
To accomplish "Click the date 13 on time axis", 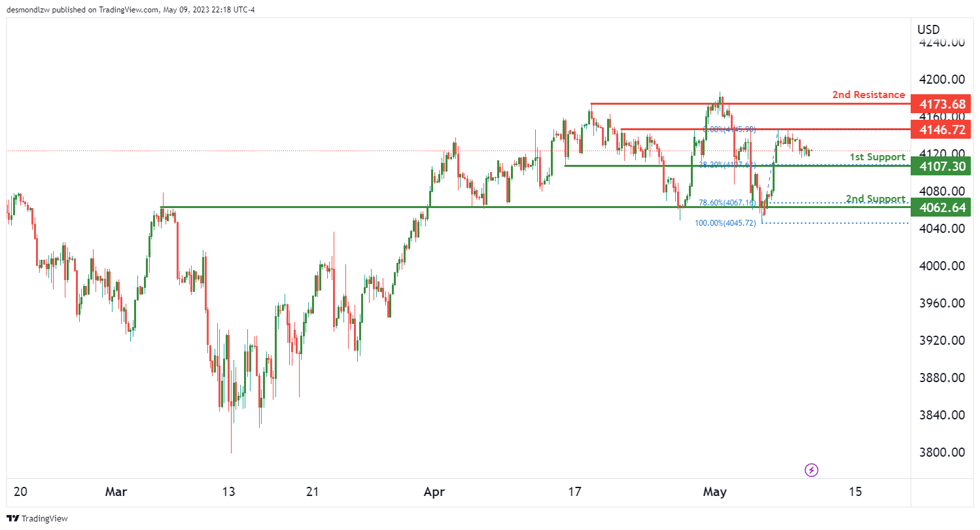I will click(228, 491).
